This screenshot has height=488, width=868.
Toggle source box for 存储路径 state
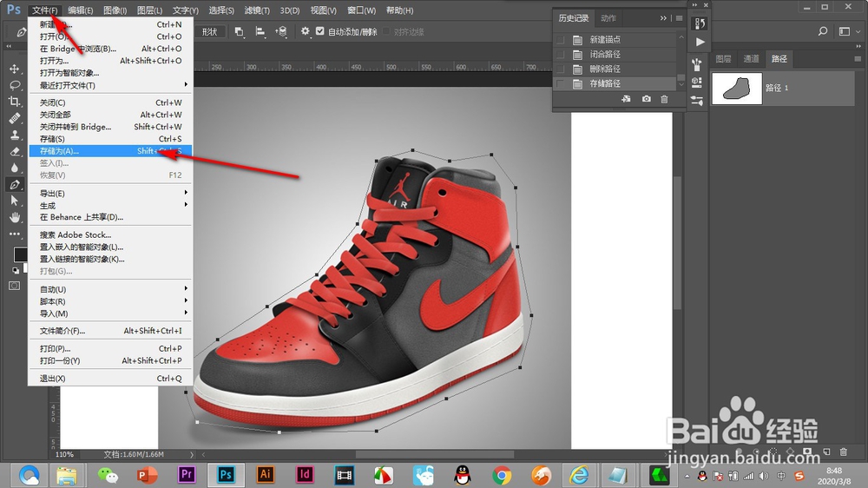click(561, 83)
